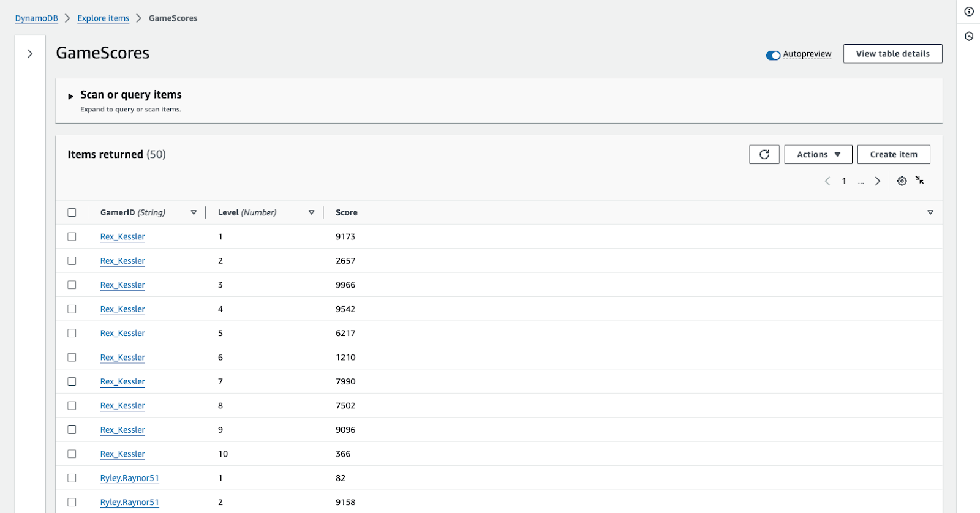Click the View table details button
Viewport: 980px width, 513px height.
coord(892,54)
